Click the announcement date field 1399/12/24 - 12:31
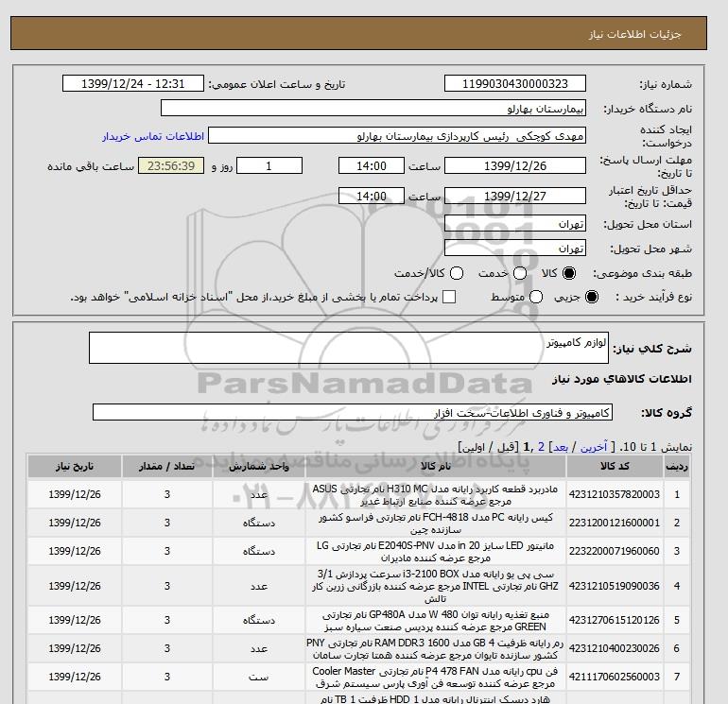This screenshot has width=728, height=704. (132, 83)
